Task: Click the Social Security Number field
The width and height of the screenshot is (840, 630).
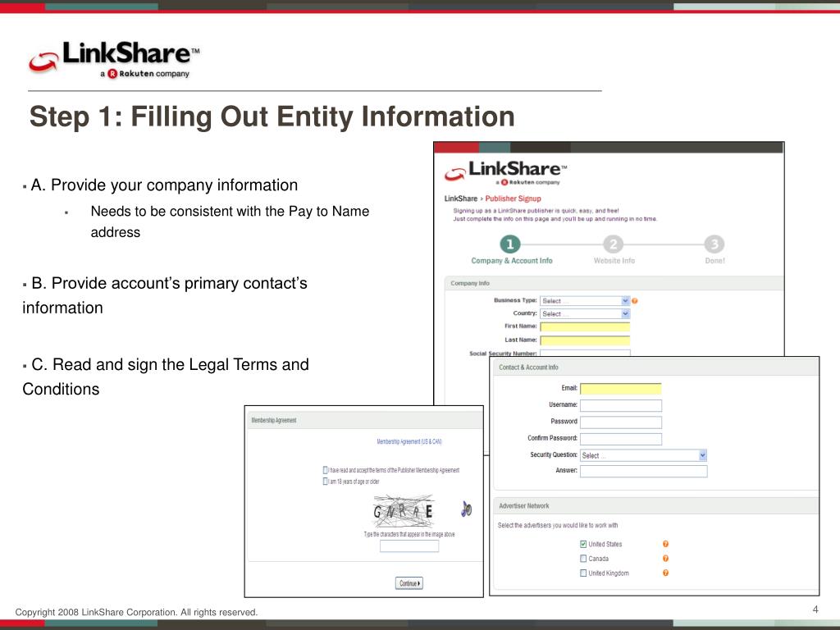Action: (x=585, y=353)
